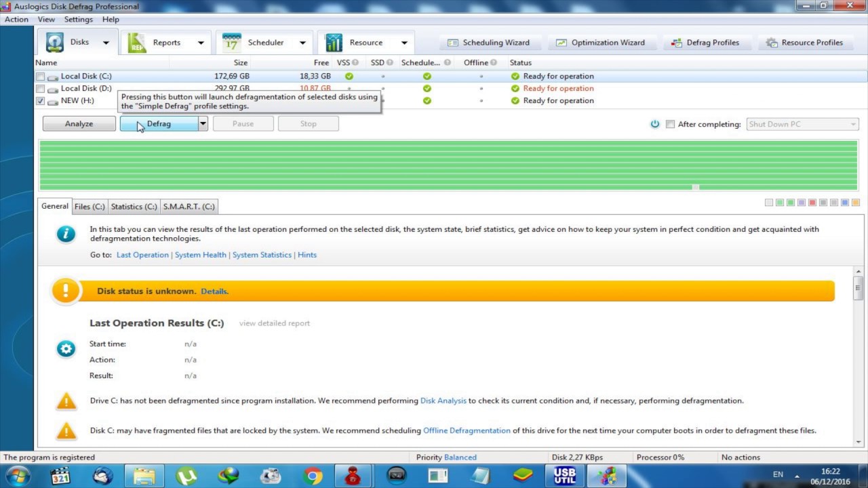Open the Help menu
The image size is (868, 488).
tap(111, 20)
